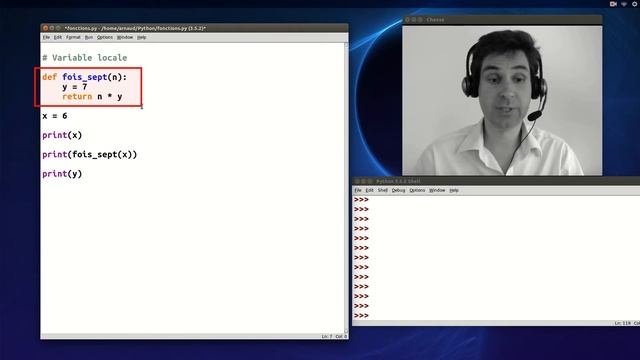The width and height of the screenshot is (640, 360).
Task: Maximize the fonctions.py editor window
Action: click(x=58, y=28)
